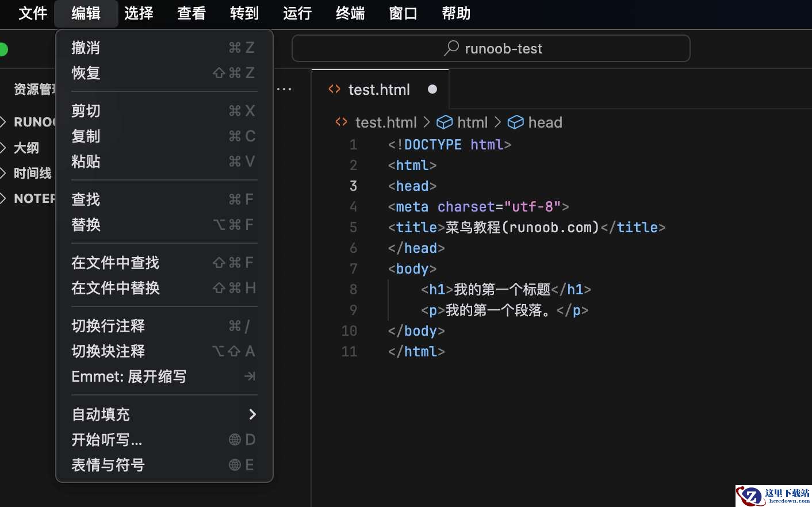Choose 切换行注释 from the menu
This screenshot has height=507, width=812.
(x=164, y=326)
